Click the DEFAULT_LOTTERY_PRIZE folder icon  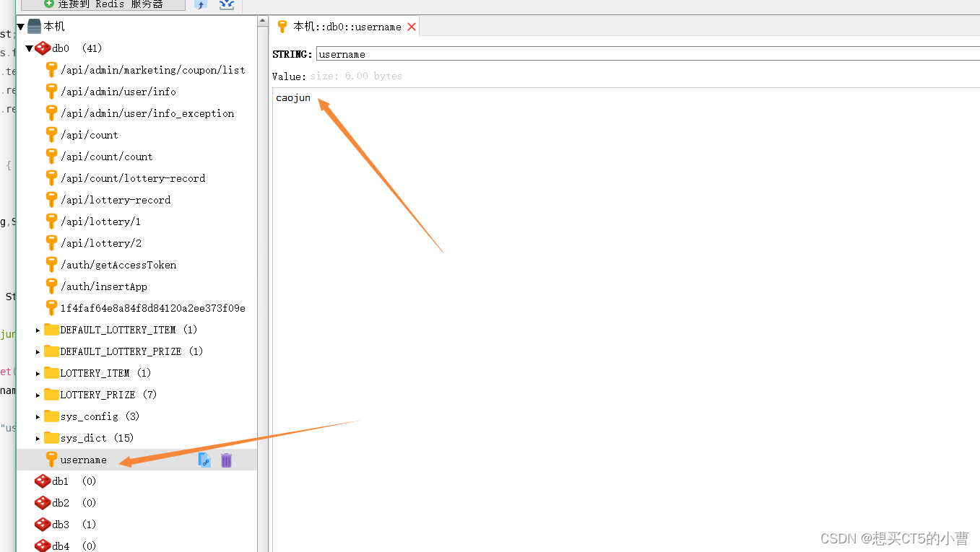(51, 351)
